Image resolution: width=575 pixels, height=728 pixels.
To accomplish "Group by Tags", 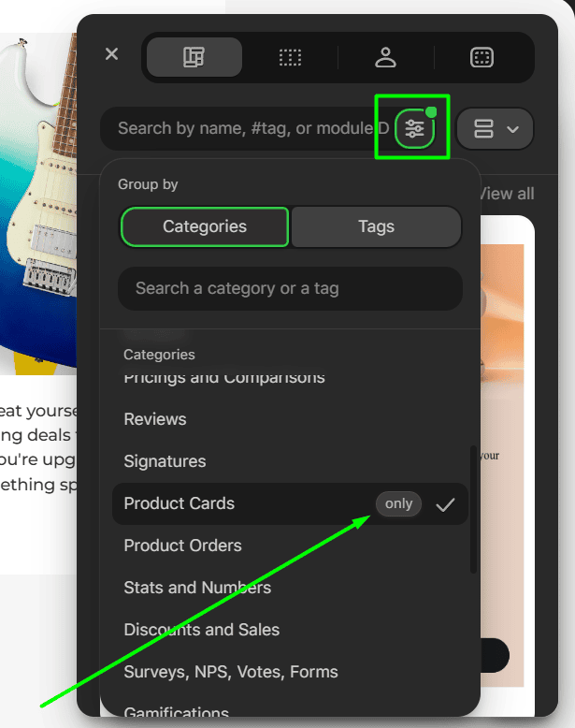I will click(376, 226).
